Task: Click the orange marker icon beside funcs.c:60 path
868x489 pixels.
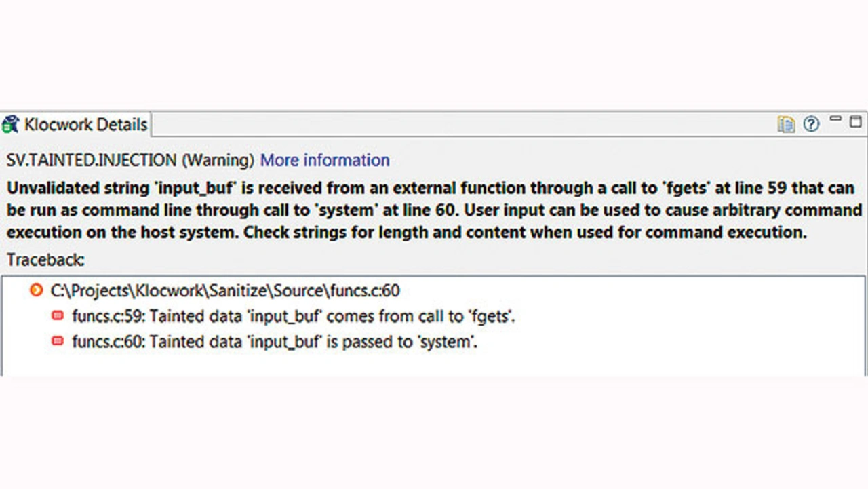Action: click(x=37, y=291)
